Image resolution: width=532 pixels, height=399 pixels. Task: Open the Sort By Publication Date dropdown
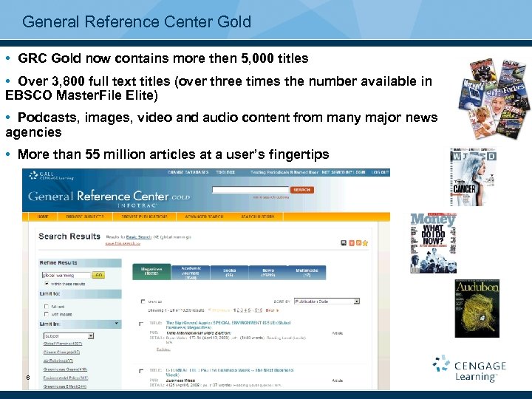coord(327,301)
